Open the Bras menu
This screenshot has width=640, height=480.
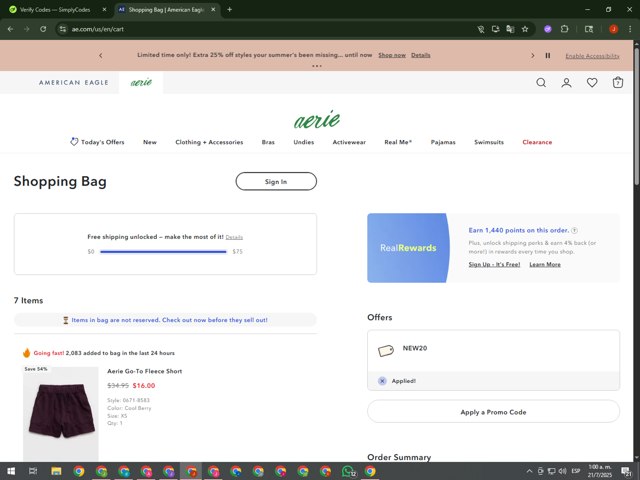click(x=268, y=142)
